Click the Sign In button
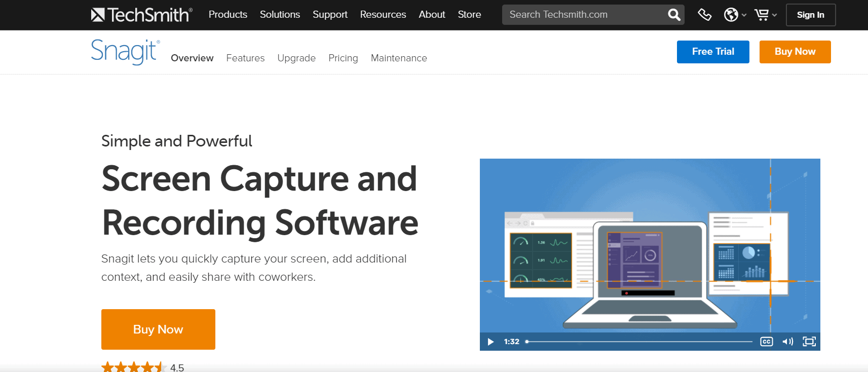 coord(810,15)
